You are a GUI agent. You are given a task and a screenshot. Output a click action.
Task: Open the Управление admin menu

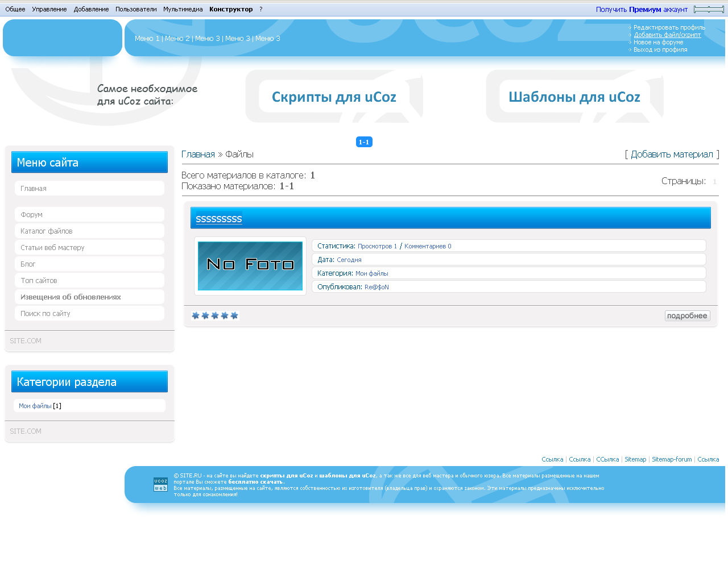[49, 9]
